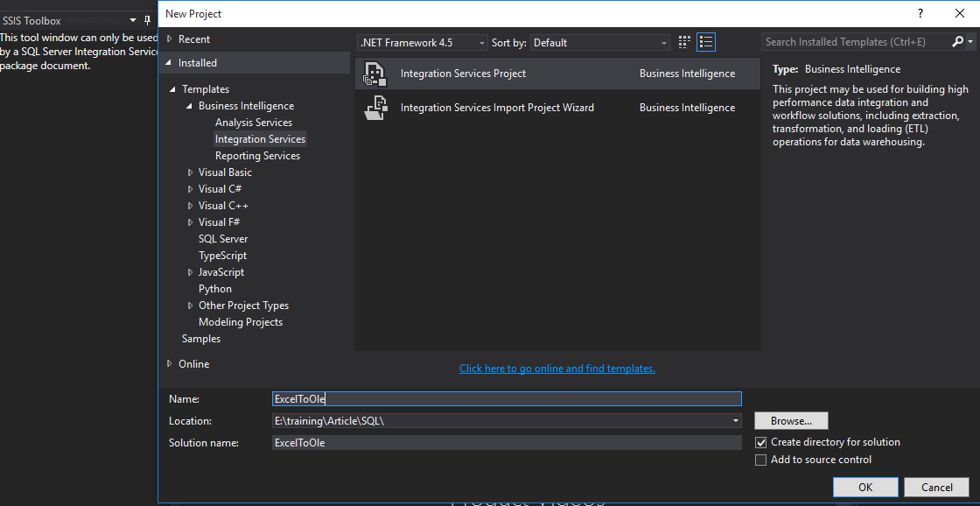Image resolution: width=980 pixels, height=506 pixels.
Task: Collapse the Business Intelligence templates node
Action: 188,105
